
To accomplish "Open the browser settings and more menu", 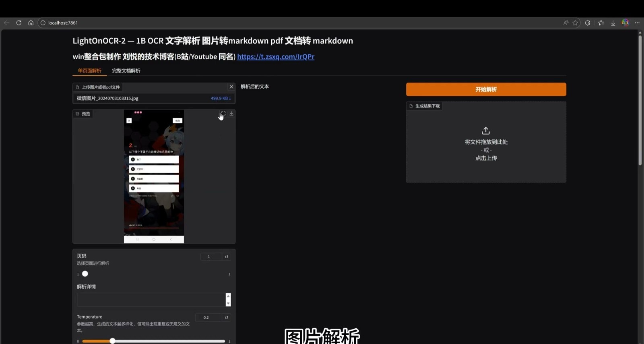I will pos(637,23).
